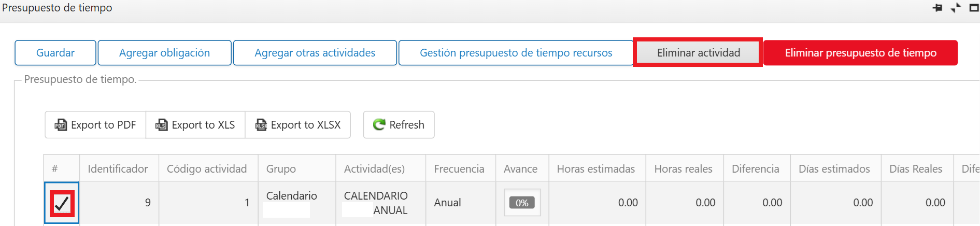This screenshot has width=980, height=226.
Task: Click Agregar obligación button
Action: pyautogui.click(x=164, y=53)
